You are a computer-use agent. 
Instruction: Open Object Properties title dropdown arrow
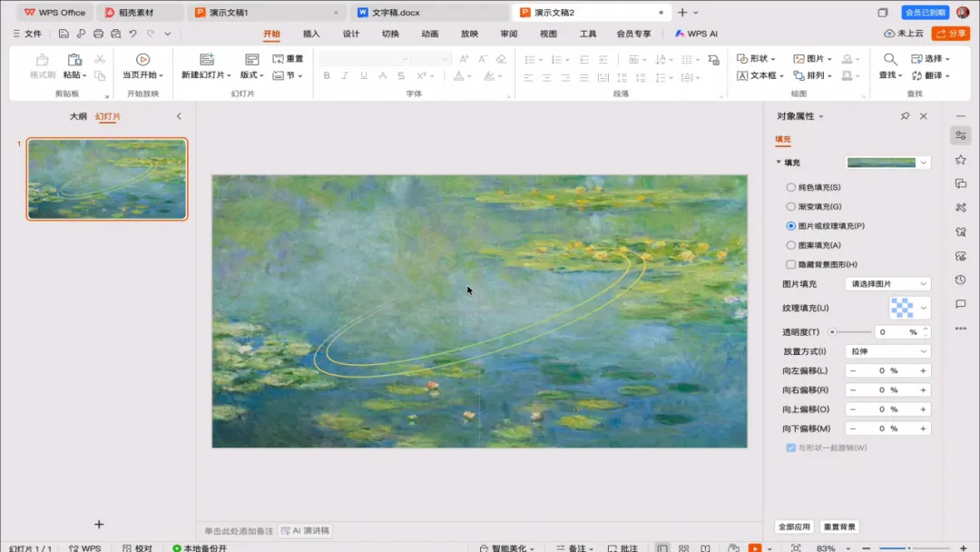pos(820,116)
